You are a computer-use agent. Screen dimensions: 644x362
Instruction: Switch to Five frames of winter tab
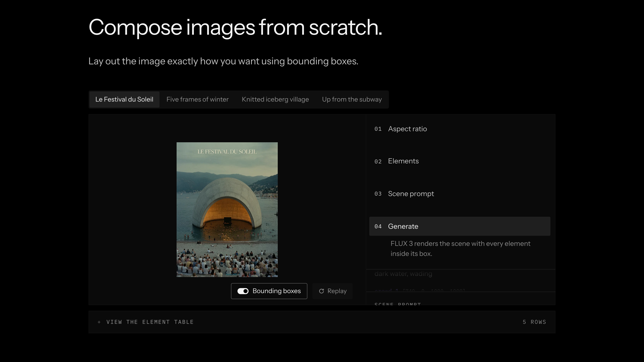click(198, 99)
